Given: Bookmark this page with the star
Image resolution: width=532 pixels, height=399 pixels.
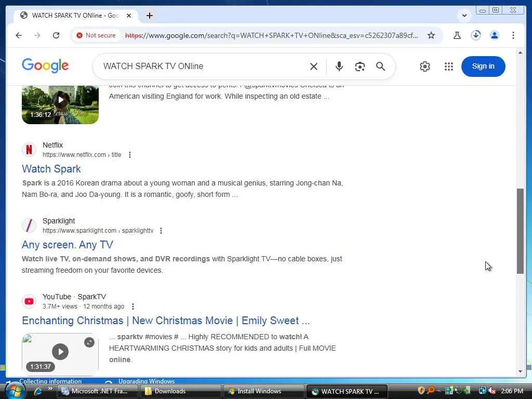Looking at the screenshot, I should coord(431,35).
